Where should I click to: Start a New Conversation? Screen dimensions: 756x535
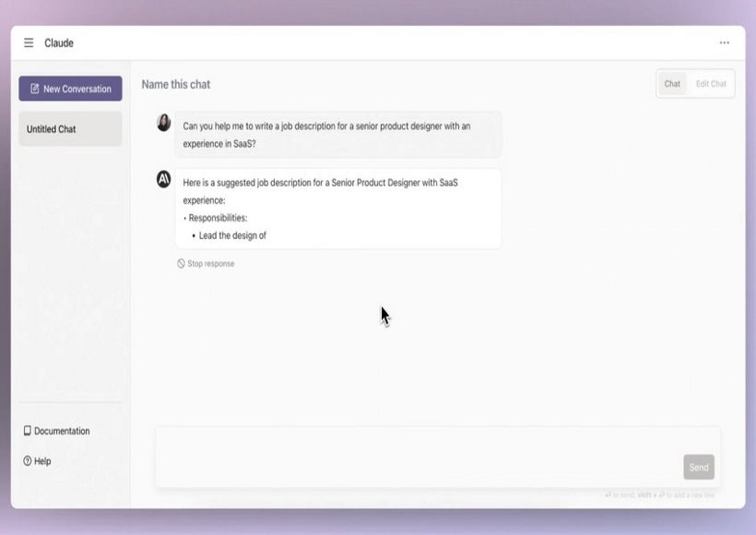70,89
